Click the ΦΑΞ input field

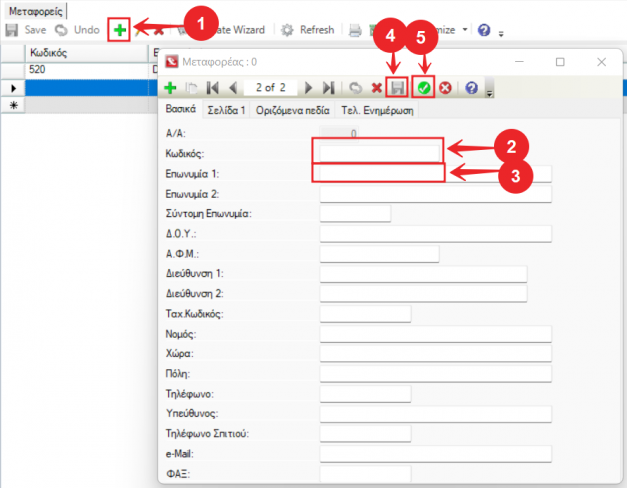365,474
